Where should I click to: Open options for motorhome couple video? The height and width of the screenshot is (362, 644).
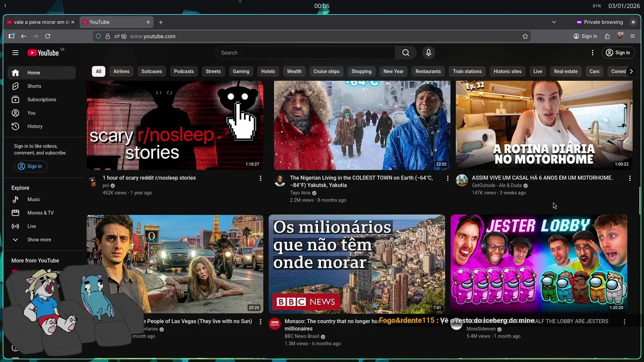[x=629, y=178]
